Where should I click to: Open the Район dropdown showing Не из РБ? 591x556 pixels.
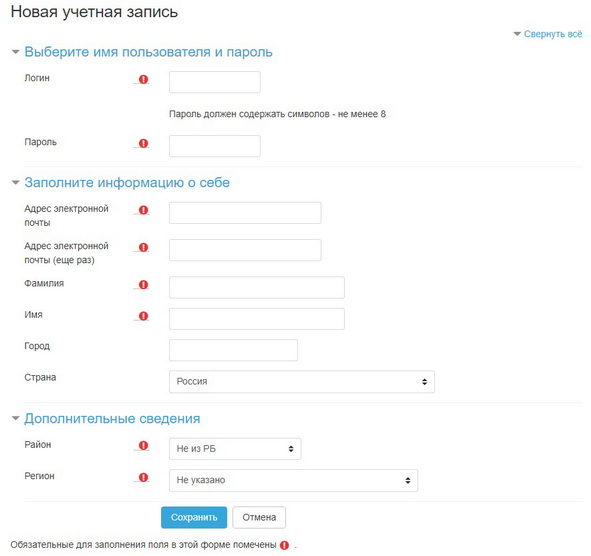point(235,449)
